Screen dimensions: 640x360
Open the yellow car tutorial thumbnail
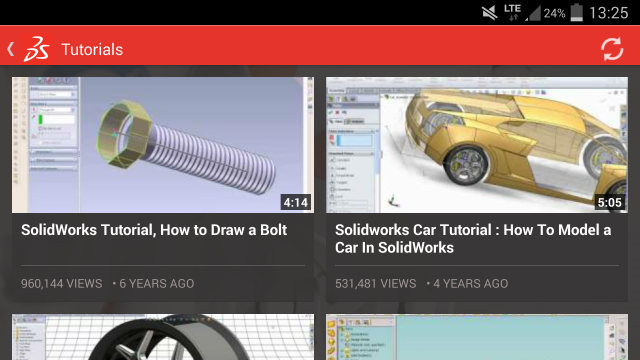477,145
